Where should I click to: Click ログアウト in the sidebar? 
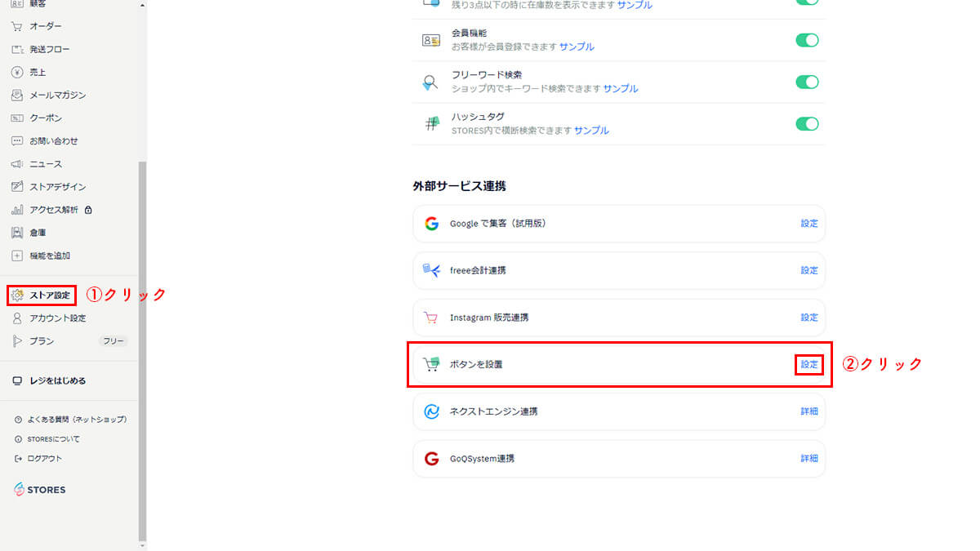click(44, 458)
